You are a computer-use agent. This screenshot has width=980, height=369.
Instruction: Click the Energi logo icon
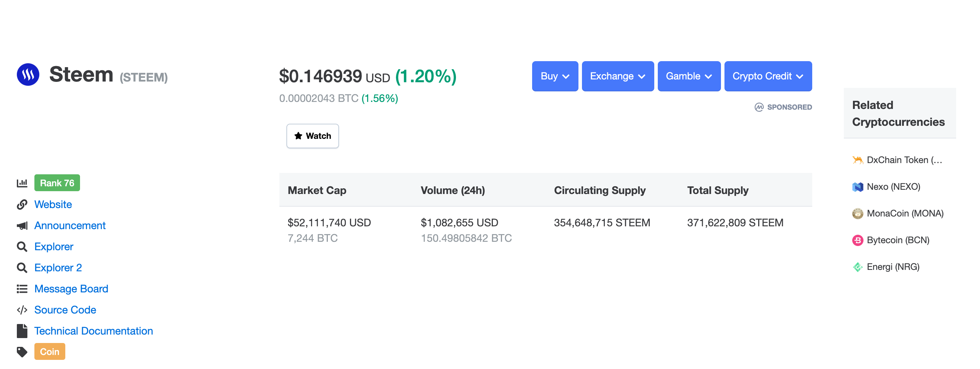pyautogui.click(x=857, y=267)
